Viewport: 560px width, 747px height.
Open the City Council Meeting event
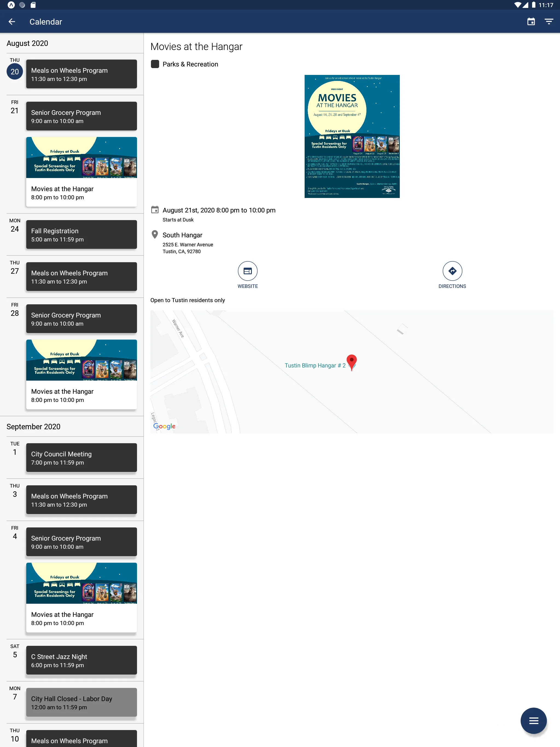81,458
